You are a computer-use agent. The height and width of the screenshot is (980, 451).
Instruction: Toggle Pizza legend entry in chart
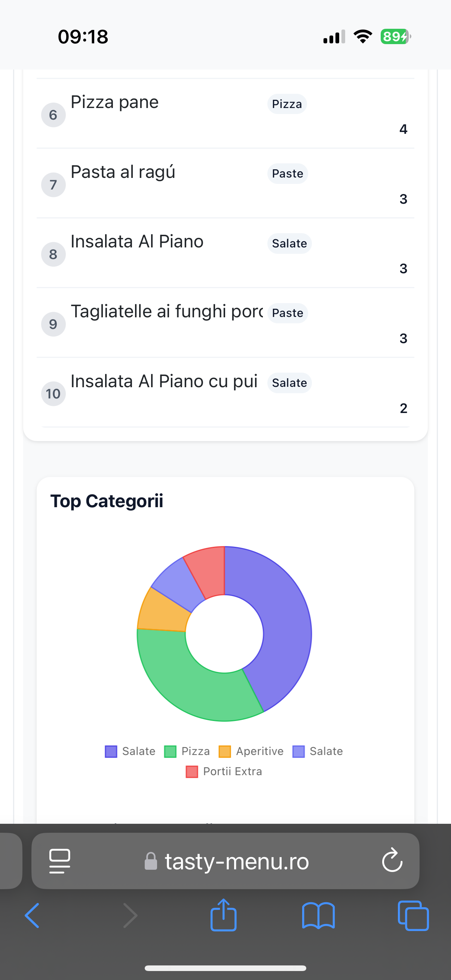click(187, 751)
